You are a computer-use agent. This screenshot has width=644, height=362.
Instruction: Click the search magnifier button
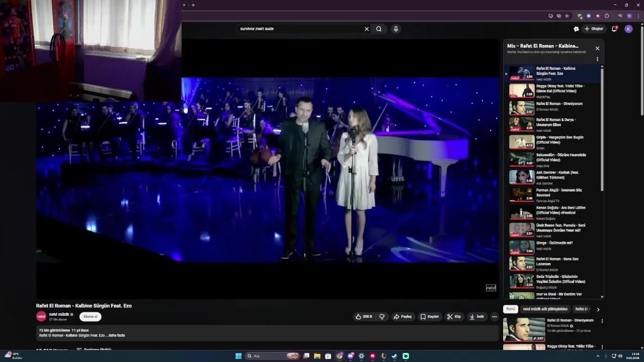pyautogui.click(x=379, y=29)
